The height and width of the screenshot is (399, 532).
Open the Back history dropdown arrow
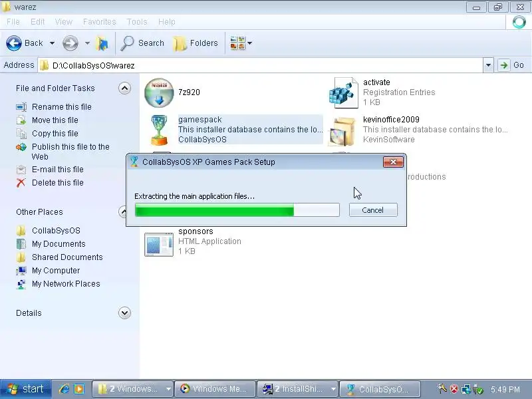coord(52,43)
